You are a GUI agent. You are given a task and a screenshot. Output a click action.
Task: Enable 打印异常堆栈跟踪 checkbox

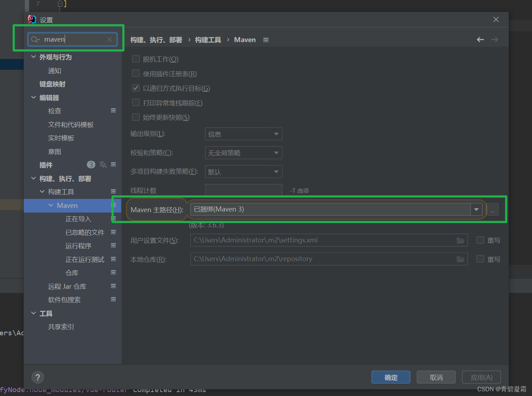click(136, 103)
